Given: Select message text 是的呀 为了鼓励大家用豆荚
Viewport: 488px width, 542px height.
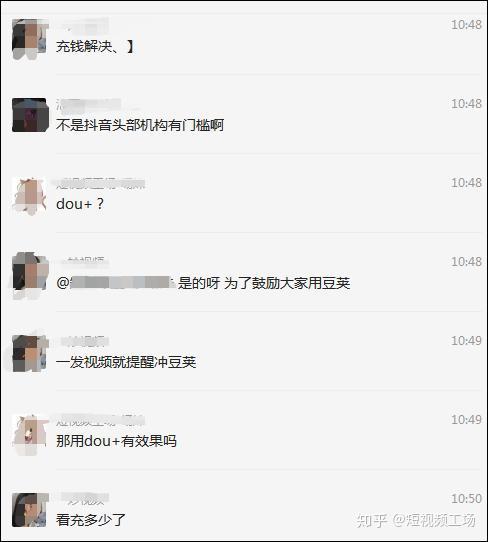Looking at the screenshot, I should click(x=264, y=283).
